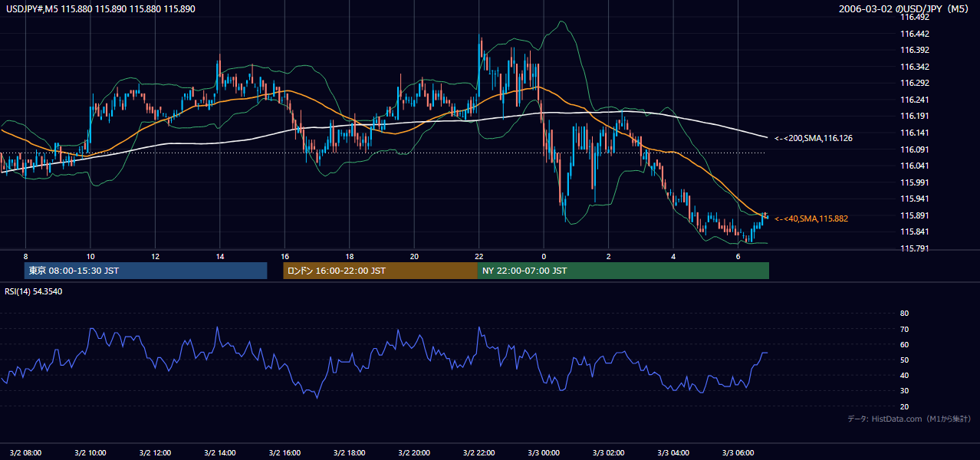Click price axis value 116.041

916,166
